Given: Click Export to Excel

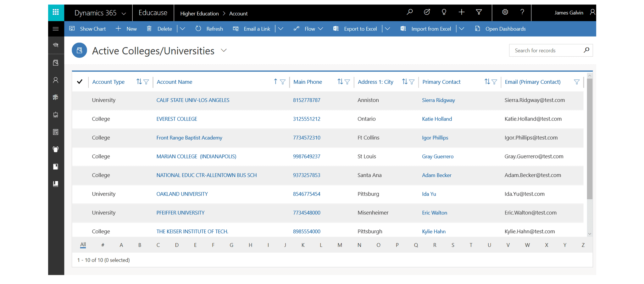Looking at the screenshot, I should 355,29.
